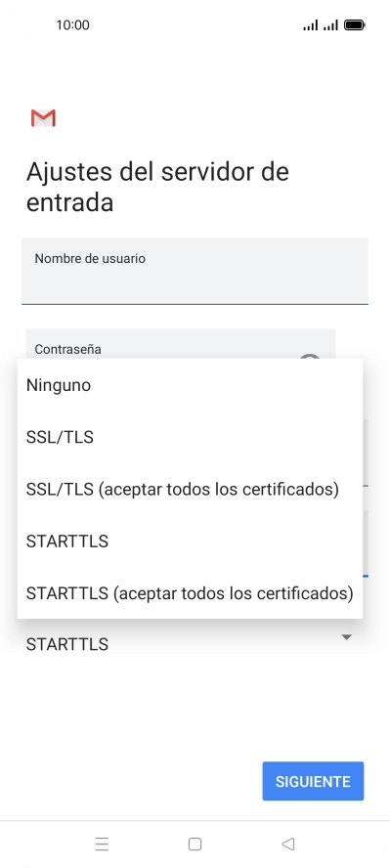390x868 pixels.
Task: Choose the plain SSL/TLS option
Action: tap(190, 437)
